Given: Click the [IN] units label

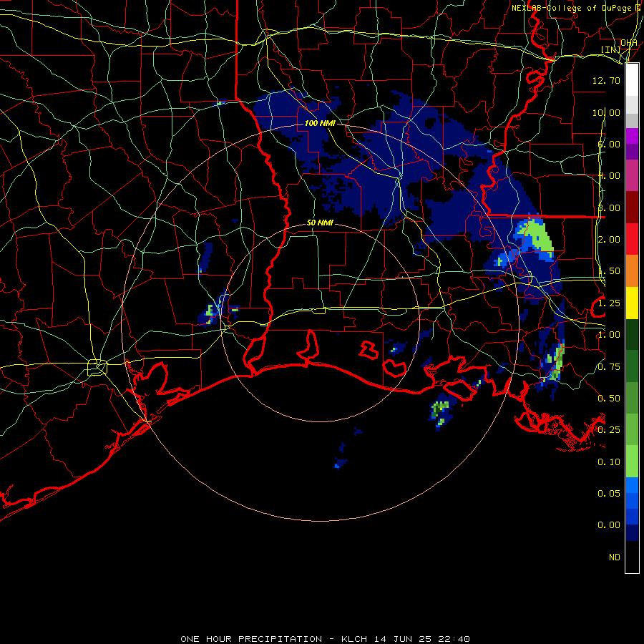Looking at the screenshot, I should coord(611,49).
